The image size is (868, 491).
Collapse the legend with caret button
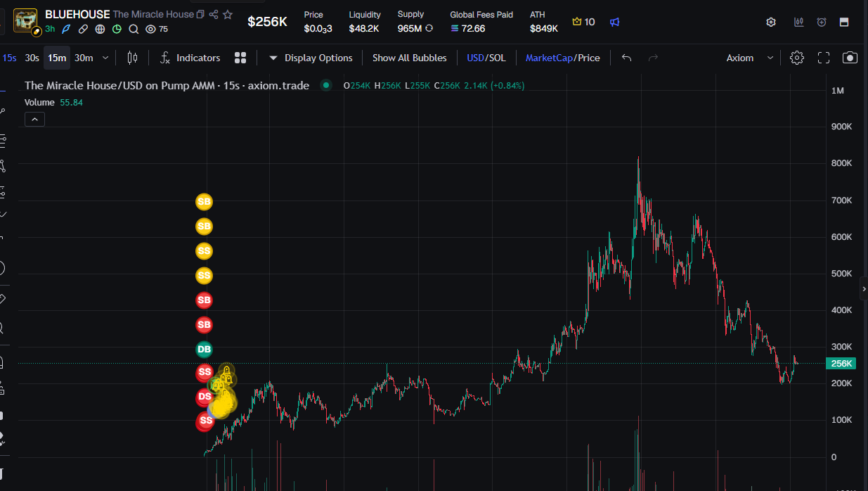34,120
